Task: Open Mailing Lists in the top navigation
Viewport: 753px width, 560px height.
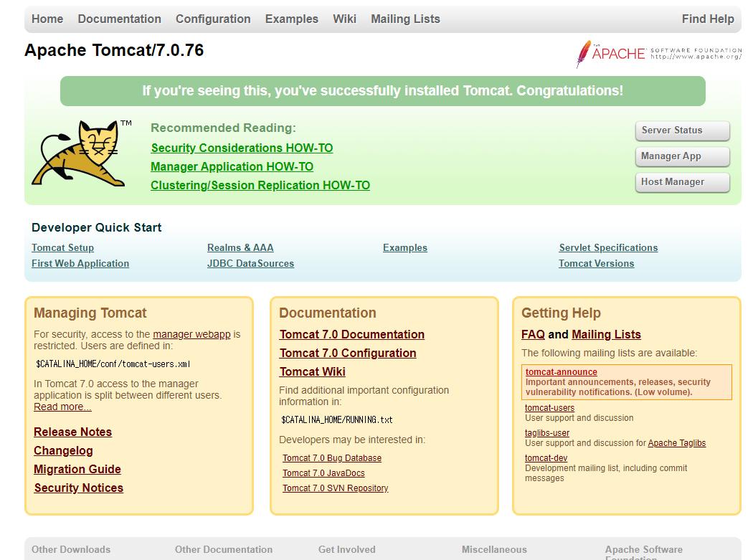Action: [405, 19]
